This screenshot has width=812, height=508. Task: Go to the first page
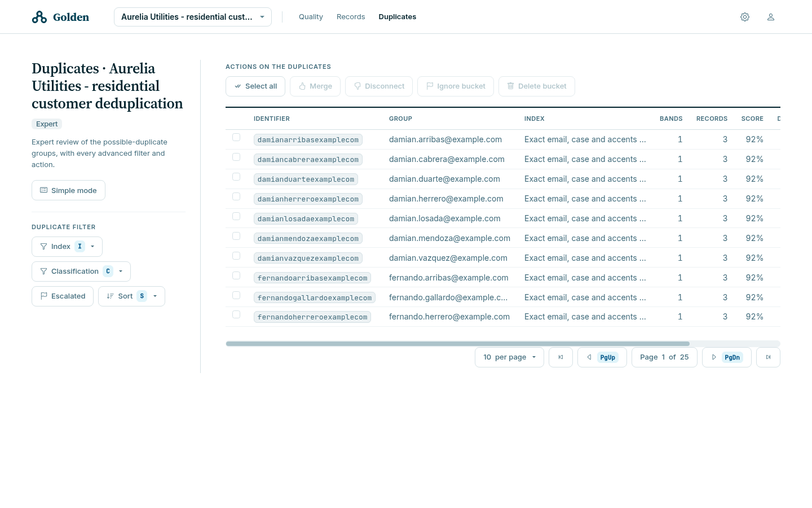(561, 357)
